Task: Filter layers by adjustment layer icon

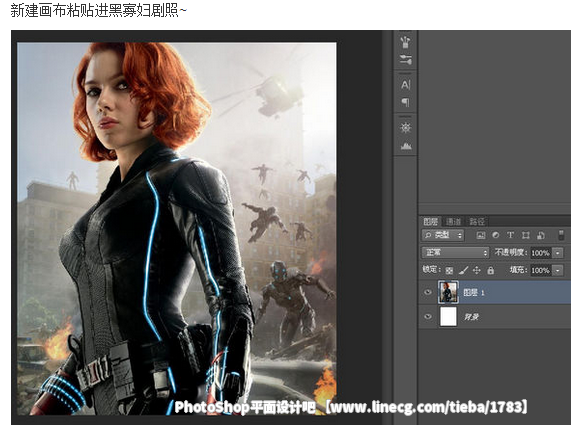Action: (496, 235)
